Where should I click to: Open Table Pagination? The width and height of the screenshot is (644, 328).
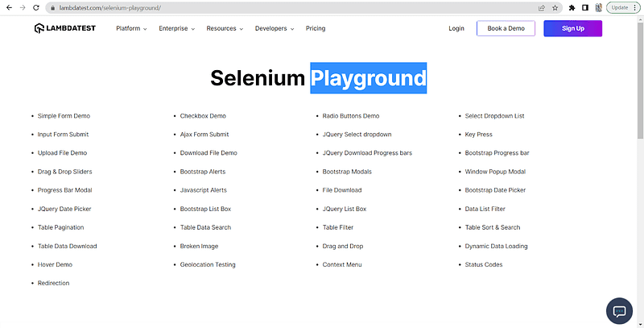click(61, 227)
